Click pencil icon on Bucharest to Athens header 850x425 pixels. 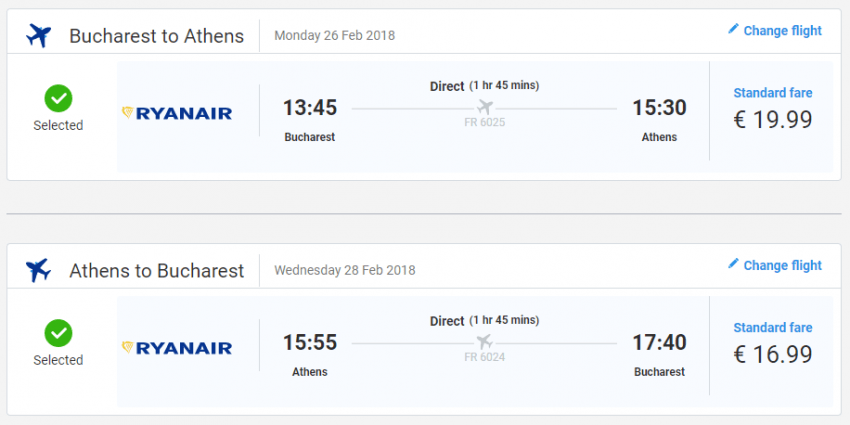point(733,30)
